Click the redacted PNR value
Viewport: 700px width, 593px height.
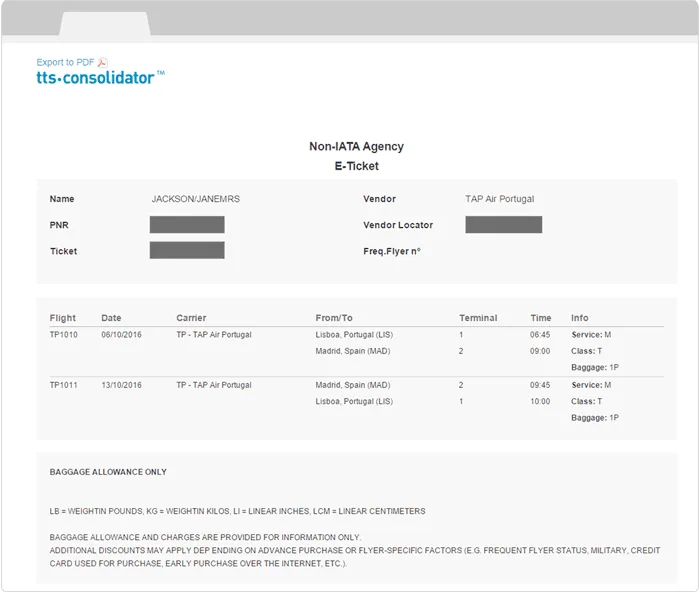tap(187, 225)
